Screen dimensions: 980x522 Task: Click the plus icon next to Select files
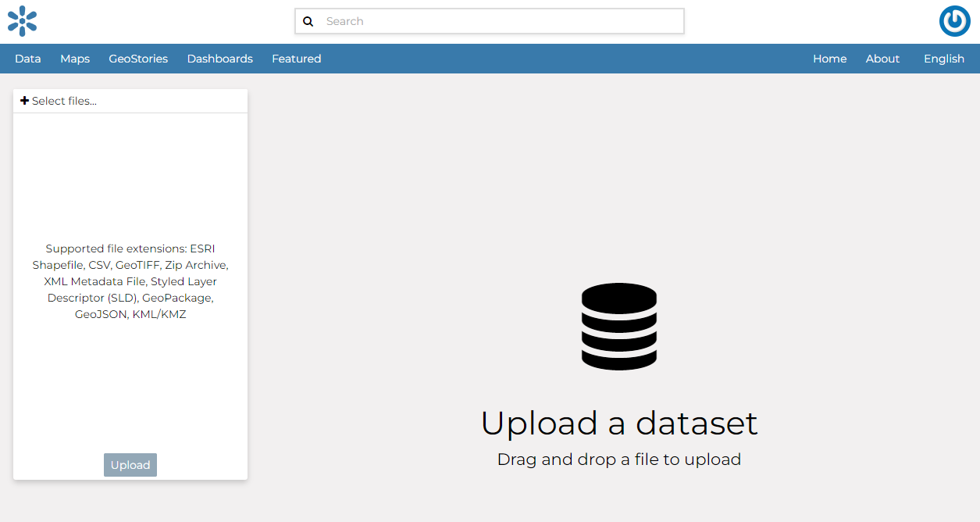24,100
